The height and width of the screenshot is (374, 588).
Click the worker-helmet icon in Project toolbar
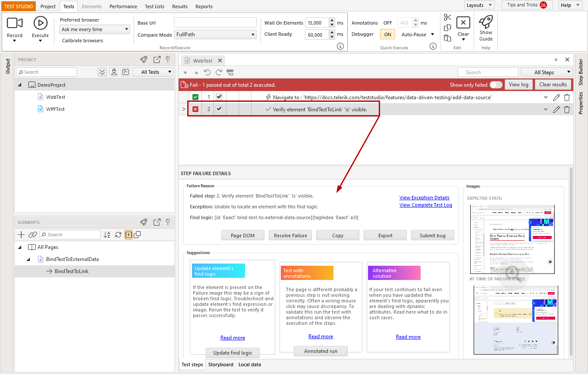pyautogui.click(x=114, y=72)
